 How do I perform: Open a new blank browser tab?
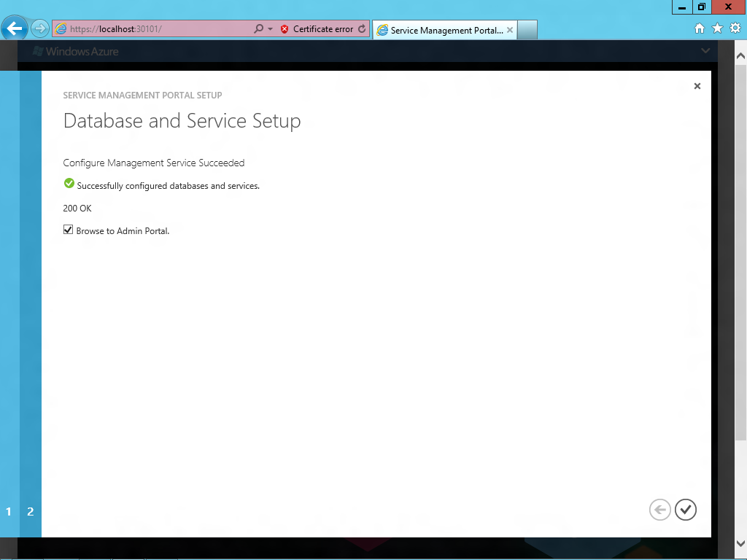coord(527,29)
